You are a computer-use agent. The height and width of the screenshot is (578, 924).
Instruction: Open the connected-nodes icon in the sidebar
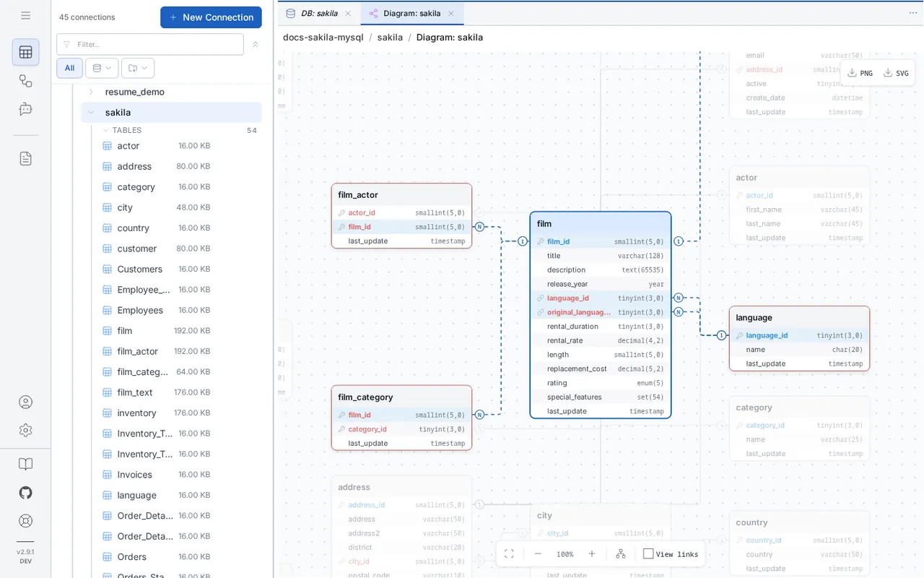tap(25, 81)
